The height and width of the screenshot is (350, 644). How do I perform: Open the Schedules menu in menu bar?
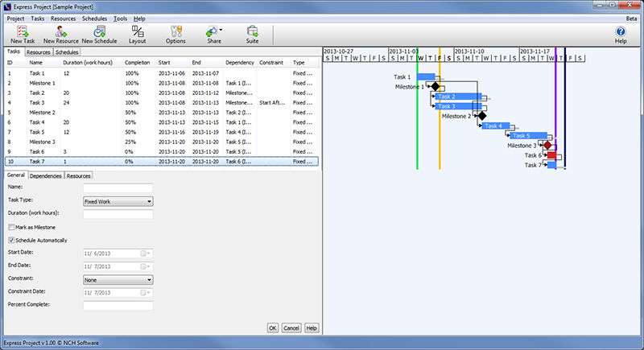click(95, 18)
